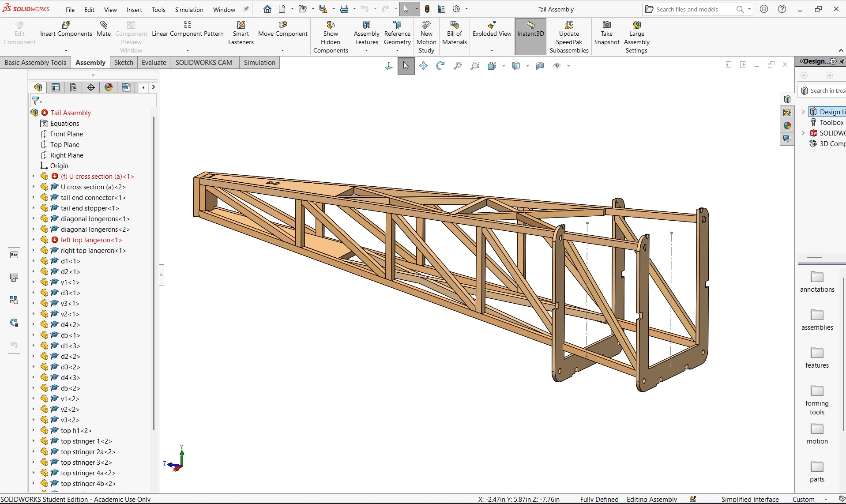Select the Exploded View icon
This screenshot has height=504, width=846.
point(492,25)
